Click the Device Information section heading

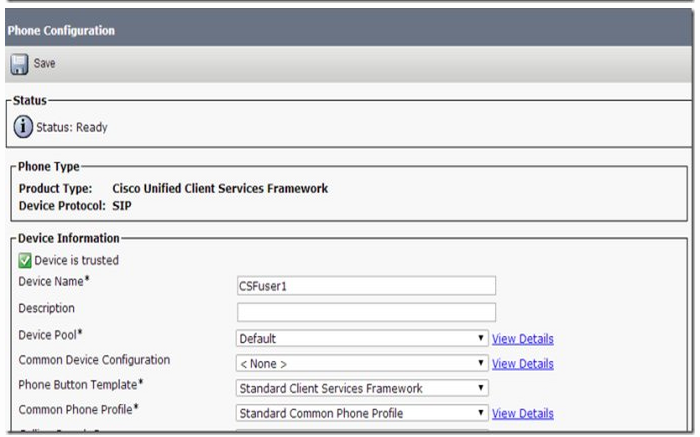click(x=69, y=238)
